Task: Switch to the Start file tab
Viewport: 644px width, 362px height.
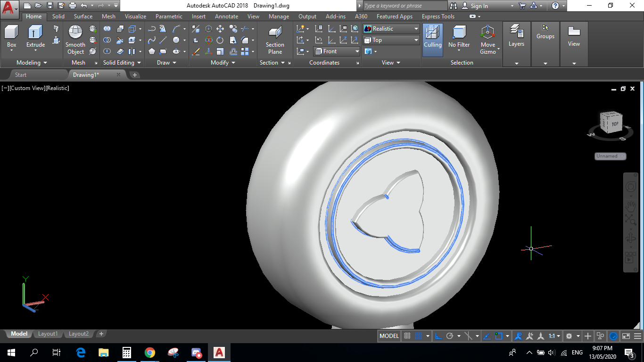Action: pos(21,75)
